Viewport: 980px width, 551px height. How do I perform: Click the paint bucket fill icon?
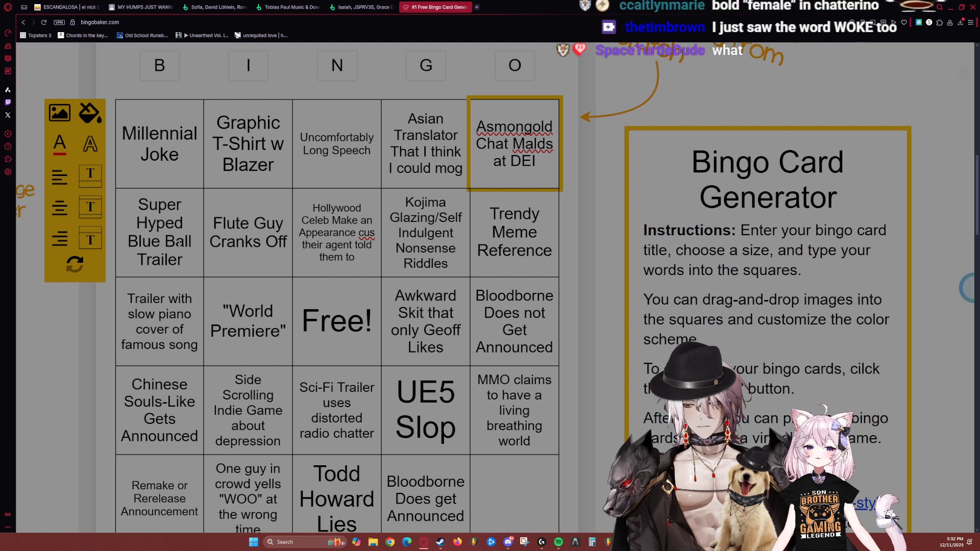click(90, 113)
